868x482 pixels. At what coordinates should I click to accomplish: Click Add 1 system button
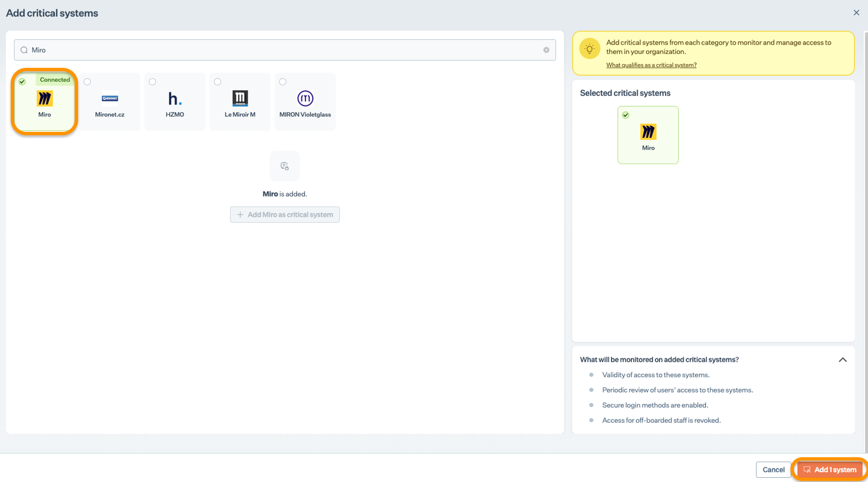tap(830, 469)
